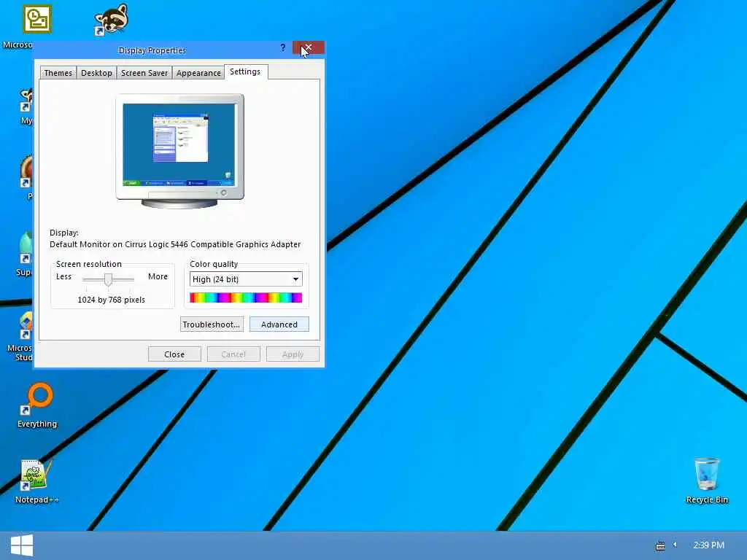Click the Display adapter description text
Image resolution: width=747 pixels, height=560 pixels.
coord(175,244)
